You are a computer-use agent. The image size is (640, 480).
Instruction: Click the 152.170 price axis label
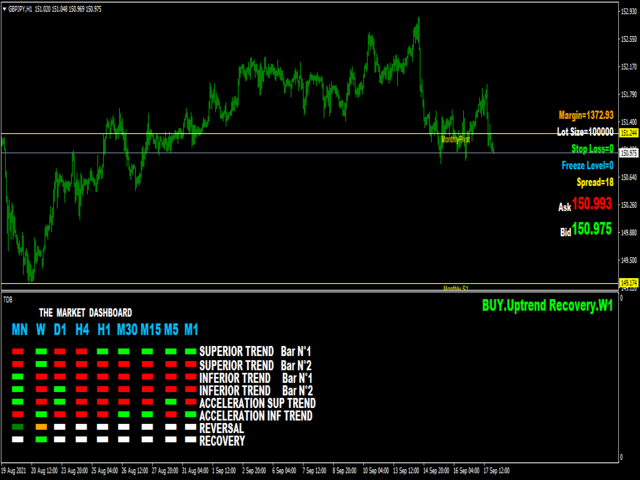[x=629, y=67]
